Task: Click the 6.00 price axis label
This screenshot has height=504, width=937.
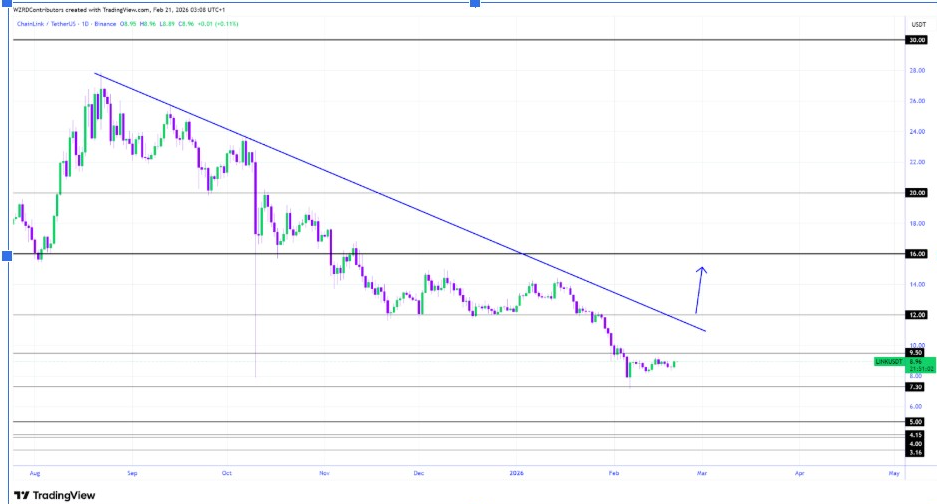Action: [915, 407]
